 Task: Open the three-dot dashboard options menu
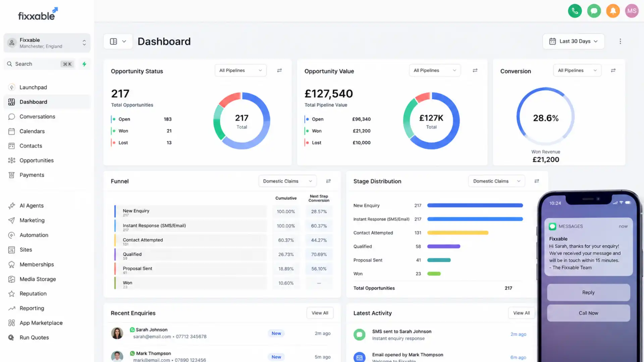click(x=620, y=41)
